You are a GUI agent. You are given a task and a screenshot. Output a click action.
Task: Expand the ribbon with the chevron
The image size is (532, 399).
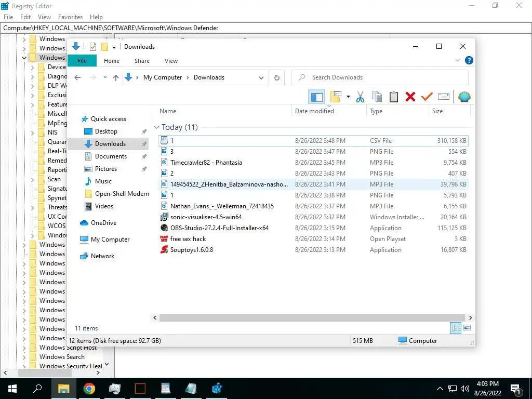click(457, 60)
